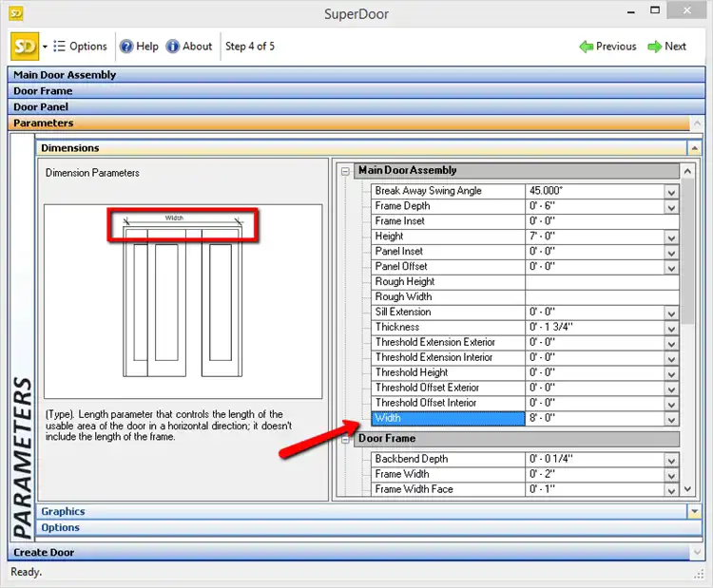Viewport: 713px width, 588px height.
Task: Open Threshold Height value dropdown
Action: (x=671, y=373)
